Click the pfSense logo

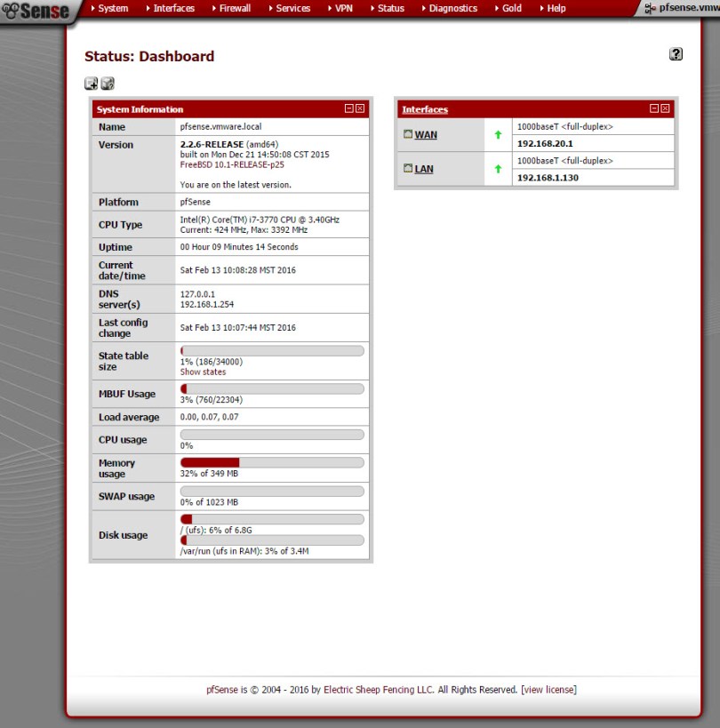point(37,11)
